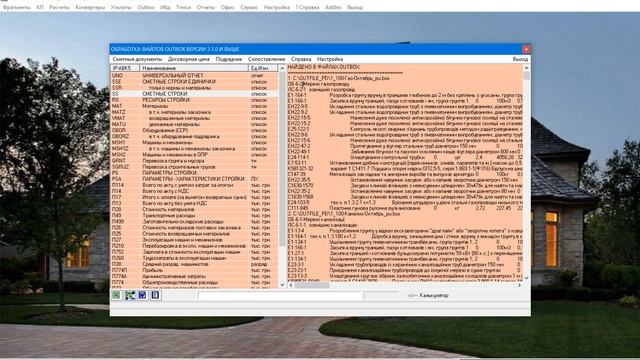Select the Перевозка строительных грузов row
Screen dimensions: 640x360
194,167
